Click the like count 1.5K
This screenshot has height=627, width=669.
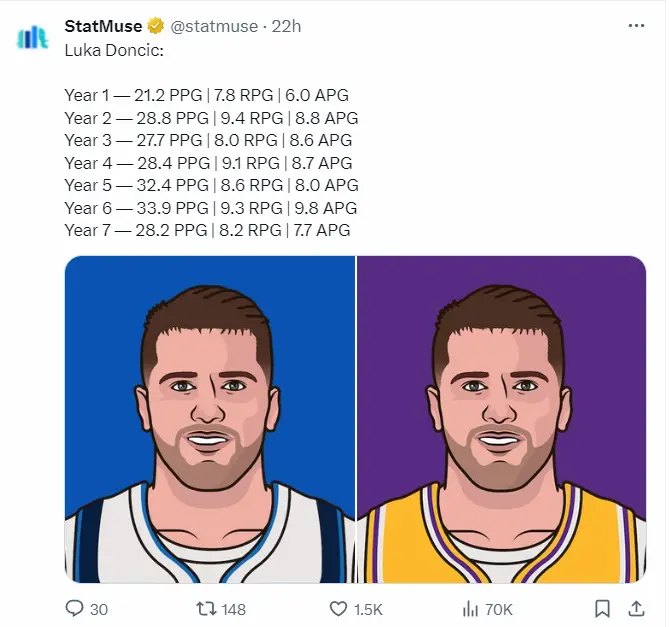(368, 609)
